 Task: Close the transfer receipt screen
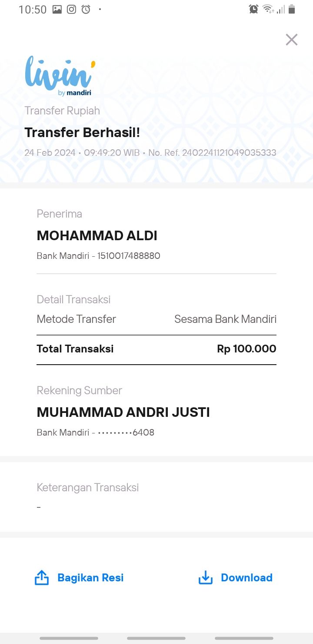(x=292, y=40)
